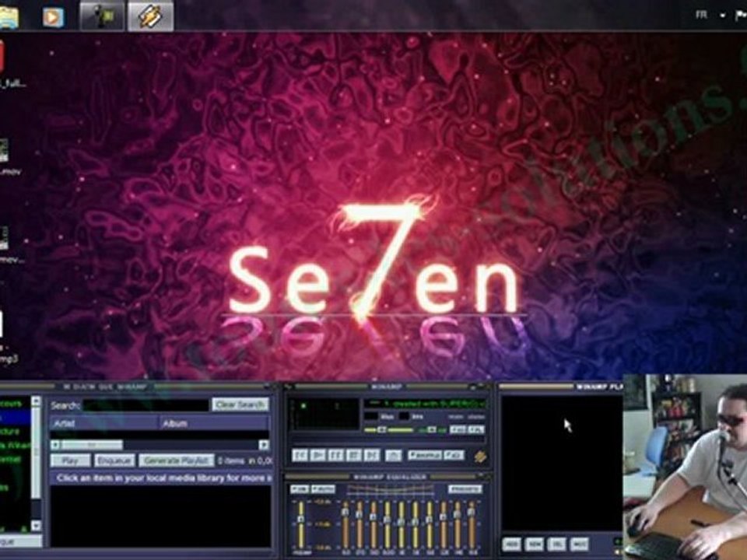
Task: Click Winamp's Next track button
Action: point(372,455)
